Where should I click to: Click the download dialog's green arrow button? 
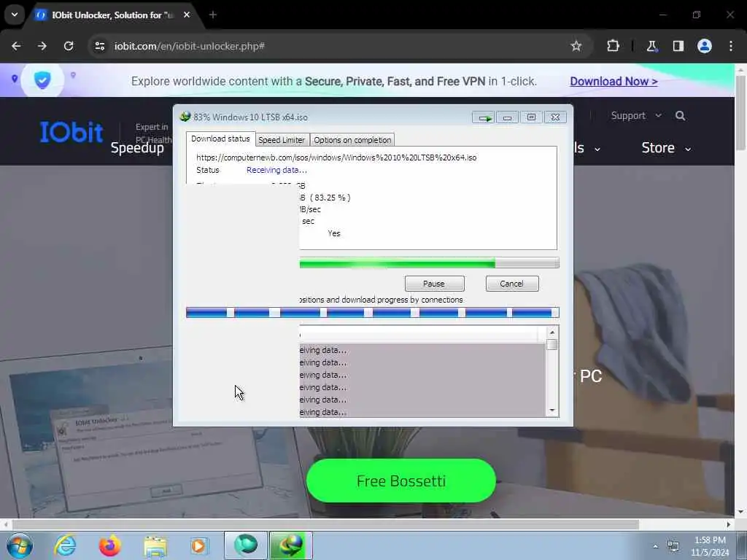tap(484, 117)
